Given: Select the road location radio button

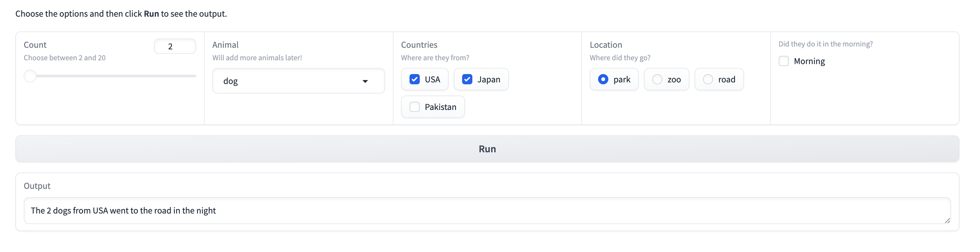Looking at the screenshot, I should [708, 79].
